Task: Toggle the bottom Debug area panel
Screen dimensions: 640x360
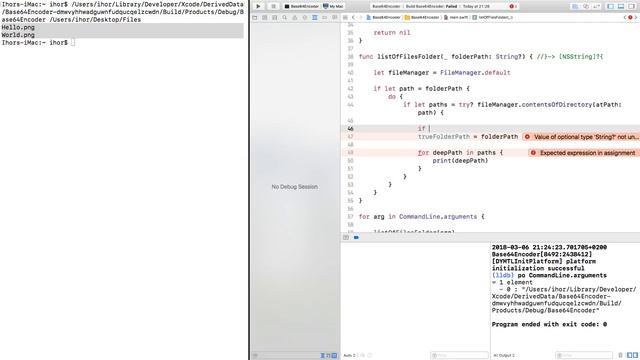Action: (x=621, y=6)
